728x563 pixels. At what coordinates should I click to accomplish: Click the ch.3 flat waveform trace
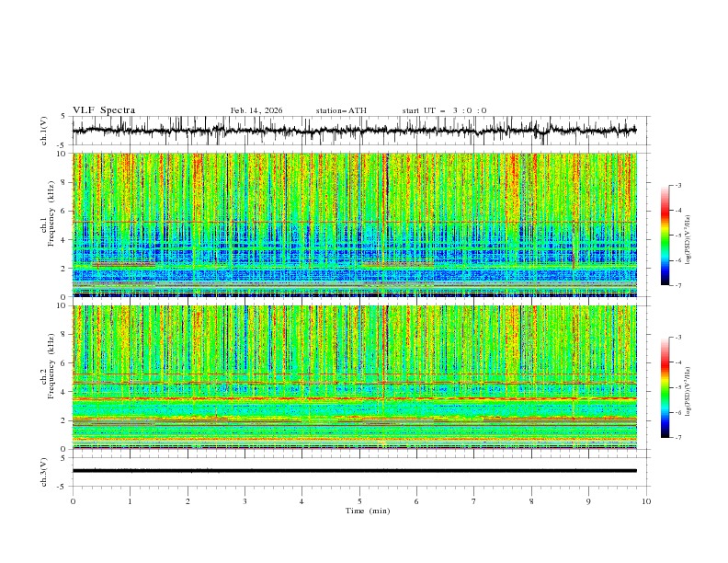click(x=354, y=471)
